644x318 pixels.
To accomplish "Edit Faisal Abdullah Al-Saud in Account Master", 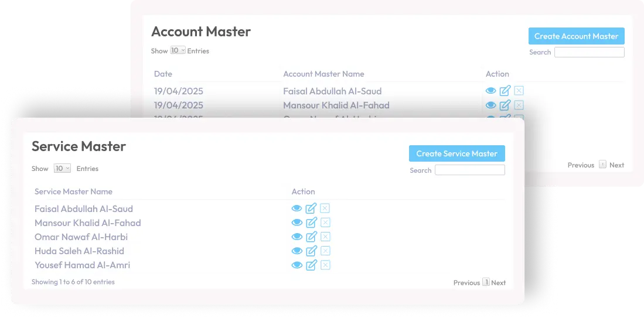I will [x=505, y=90].
